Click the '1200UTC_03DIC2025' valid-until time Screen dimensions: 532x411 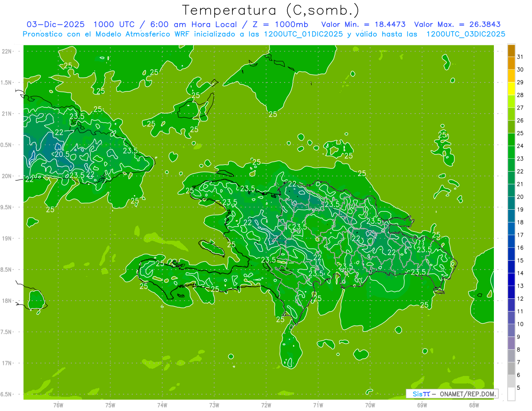[x=465, y=34]
